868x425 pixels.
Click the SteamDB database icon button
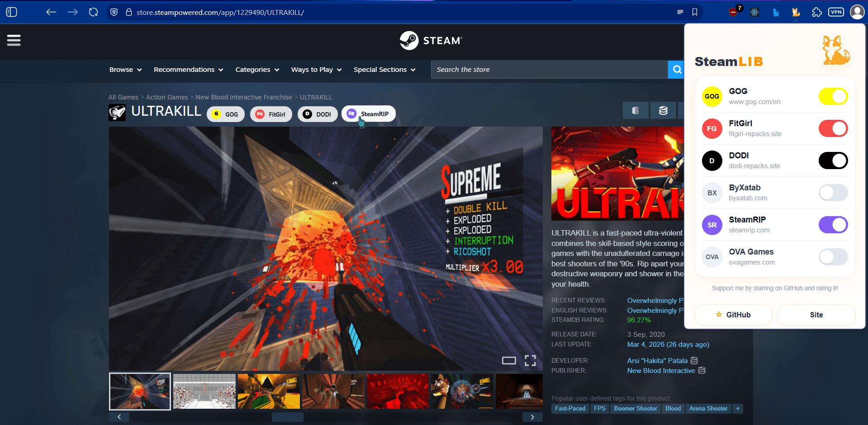pyautogui.click(x=663, y=110)
